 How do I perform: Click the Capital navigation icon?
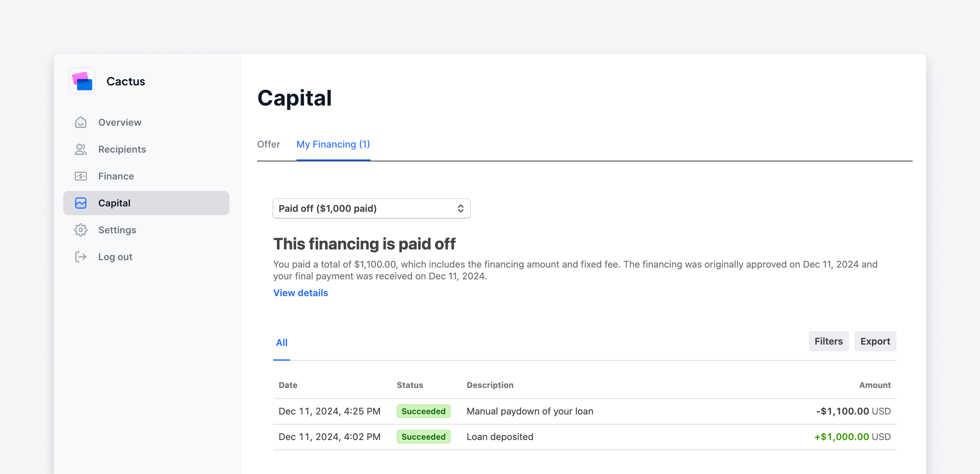[81, 202]
